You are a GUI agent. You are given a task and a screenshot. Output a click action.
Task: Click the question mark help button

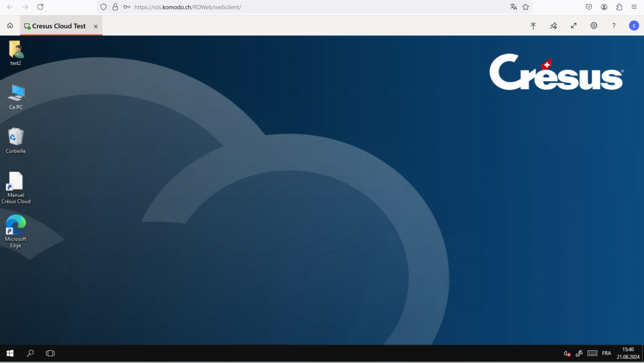point(613,26)
